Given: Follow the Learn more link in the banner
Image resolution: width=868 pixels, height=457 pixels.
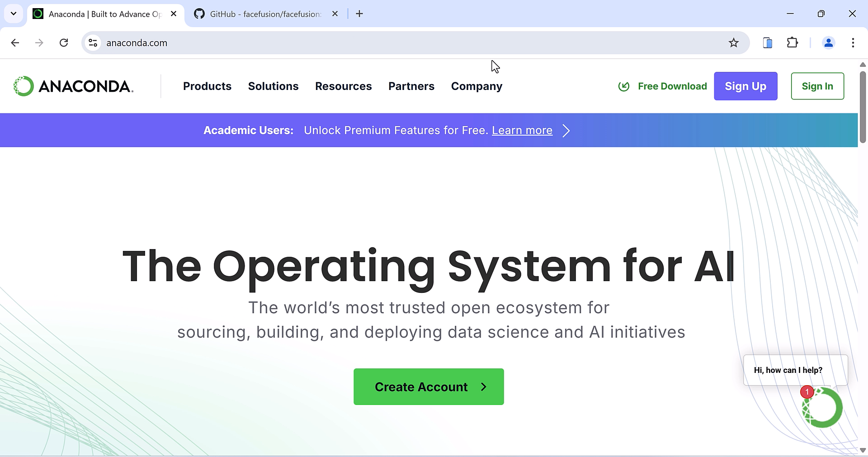Looking at the screenshot, I should (x=522, y=131).
